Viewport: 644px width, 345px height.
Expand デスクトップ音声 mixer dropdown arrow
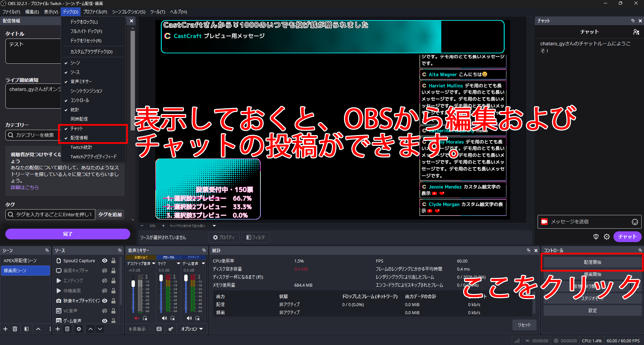click(x=154, y=264)
